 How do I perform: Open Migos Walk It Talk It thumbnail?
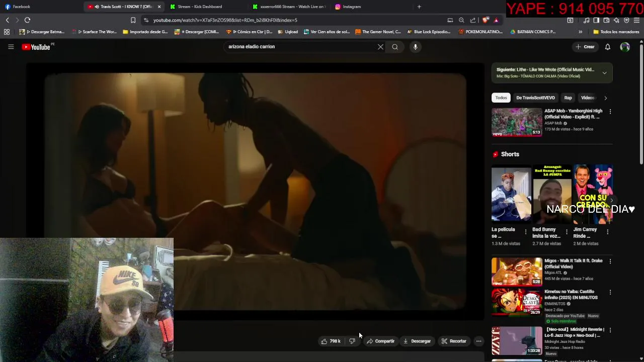(x=517, y=271)
